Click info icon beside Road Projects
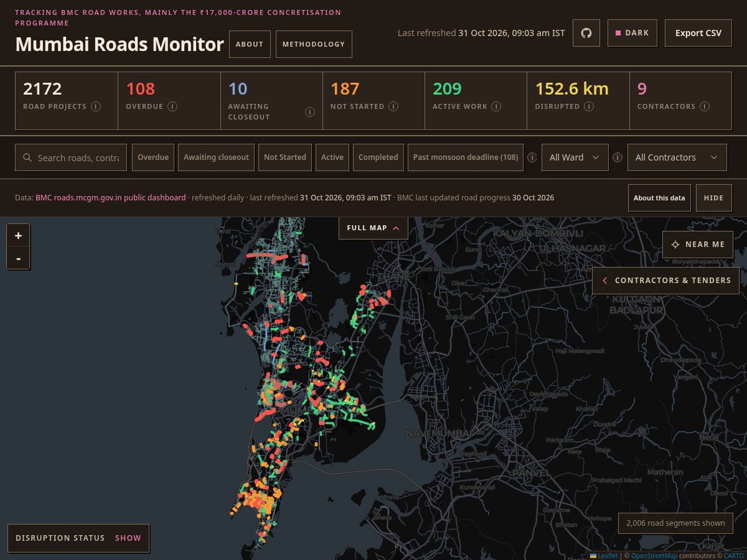The width and height of the screenshot is (747, 560). [x=96, y=106]
